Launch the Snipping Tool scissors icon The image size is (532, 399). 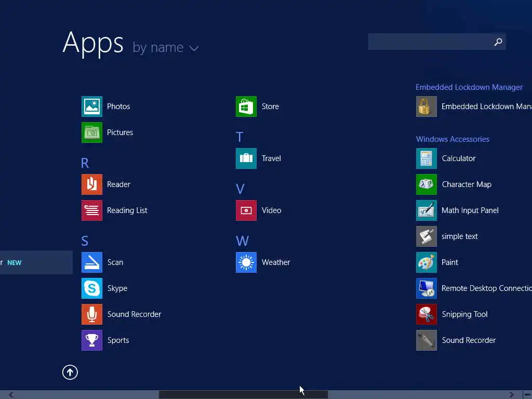pos(427,314)
